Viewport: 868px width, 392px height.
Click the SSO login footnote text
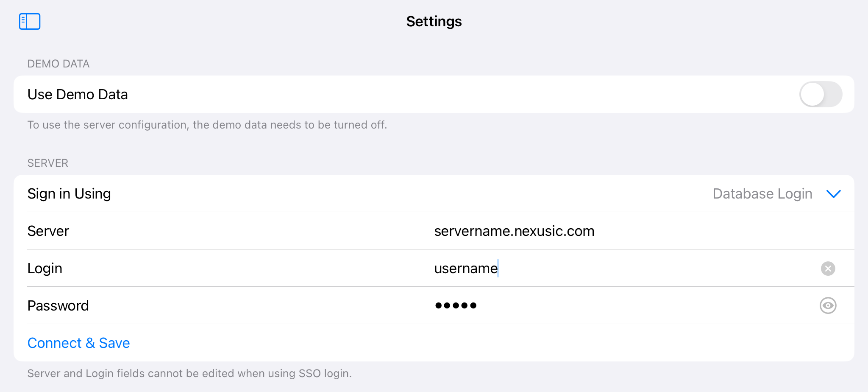pyautogui.click(x=189, y=373)
